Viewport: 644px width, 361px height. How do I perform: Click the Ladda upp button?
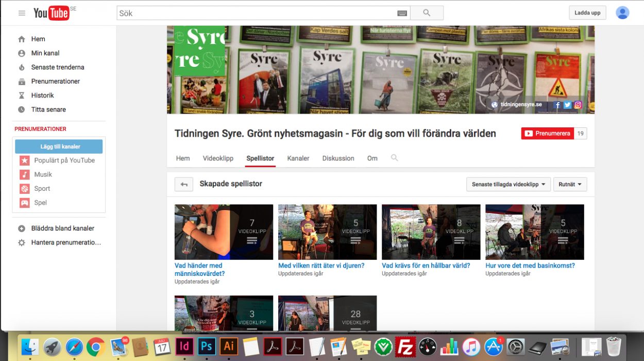point(588,13)
